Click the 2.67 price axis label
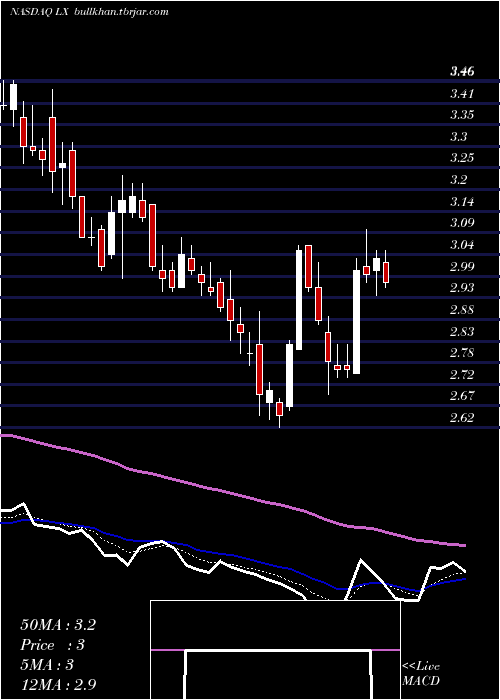 click(462, 396)
